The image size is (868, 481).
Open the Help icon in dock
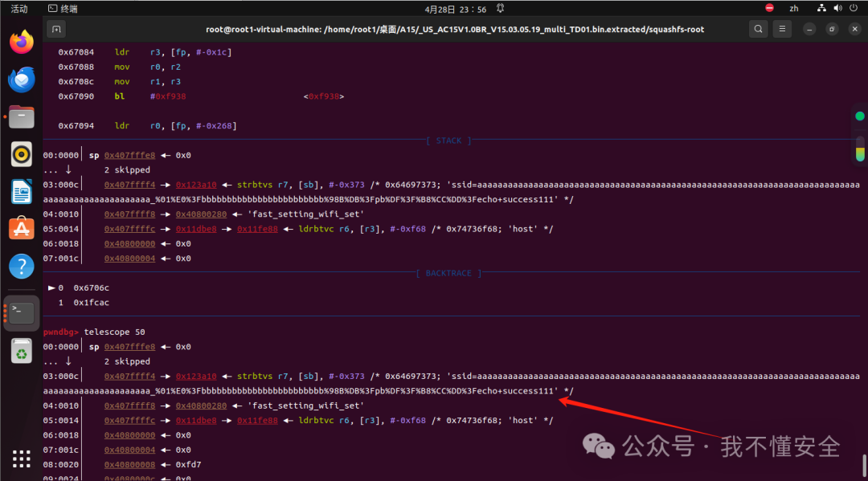22,267
